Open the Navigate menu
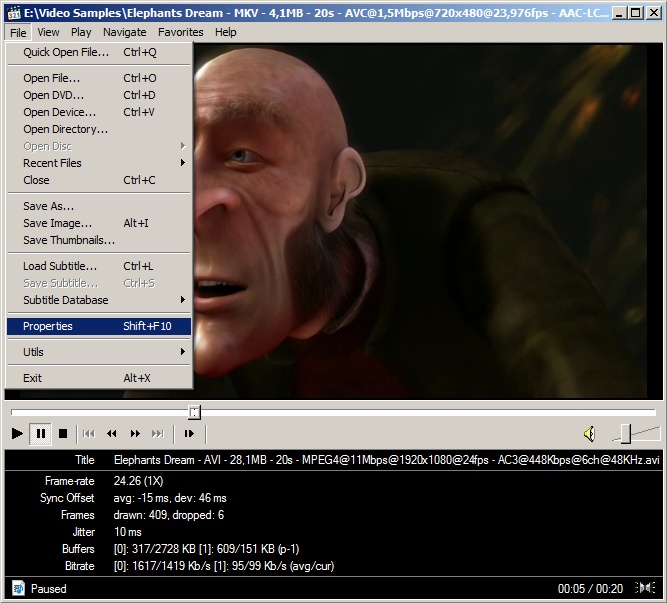 click(125, 32)
